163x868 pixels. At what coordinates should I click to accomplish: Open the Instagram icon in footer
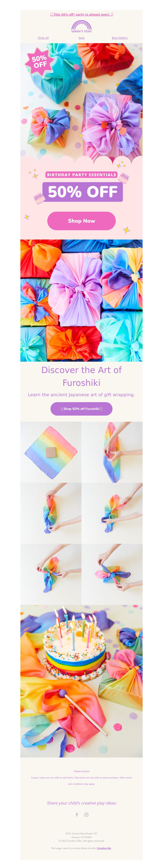click(x=86, y=814)
